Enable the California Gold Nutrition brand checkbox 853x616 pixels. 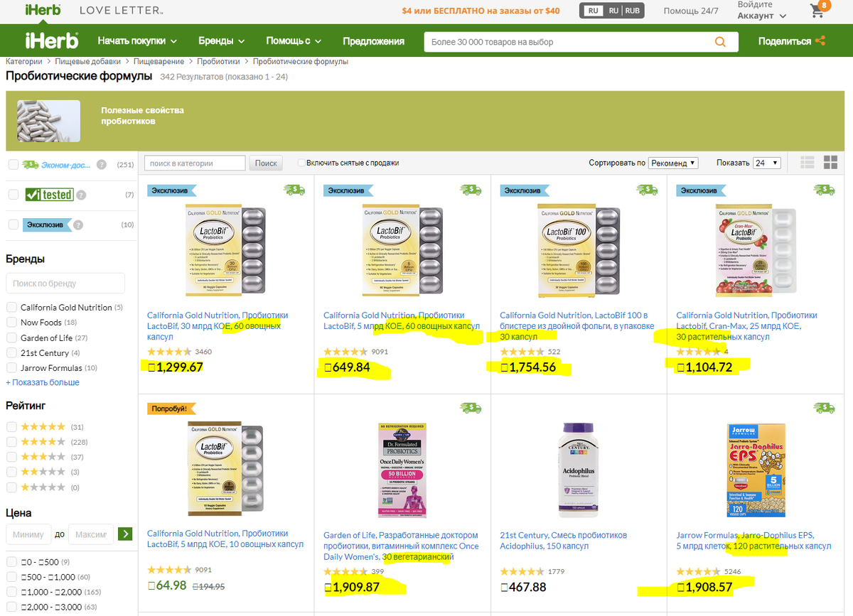[11, 307]
